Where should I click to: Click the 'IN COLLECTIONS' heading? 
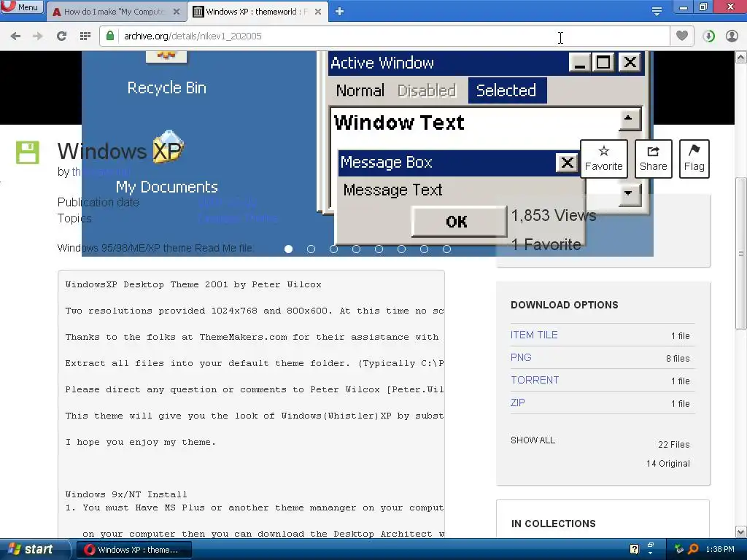(x=553, y=524)
